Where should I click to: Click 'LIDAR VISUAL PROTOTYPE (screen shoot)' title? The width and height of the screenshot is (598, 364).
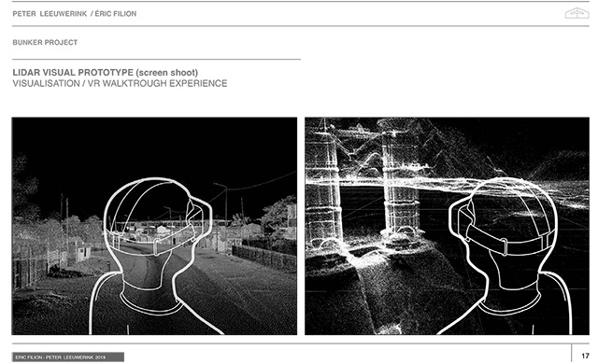106,73
